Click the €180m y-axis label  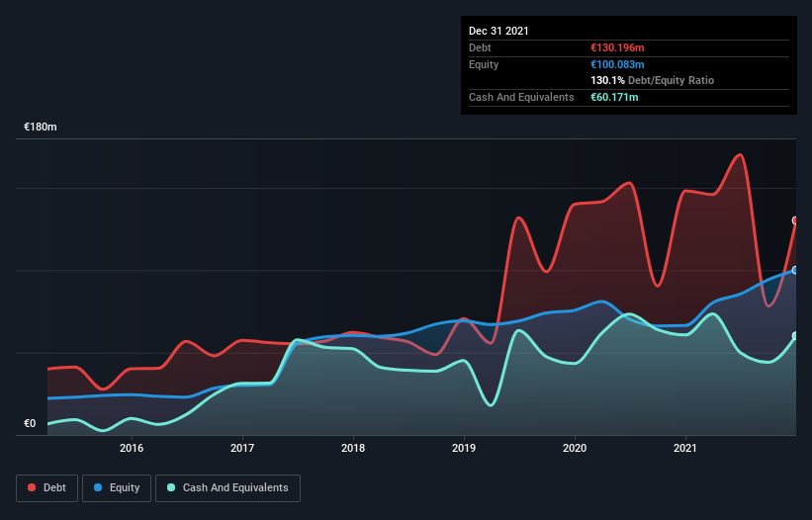[41, 127]
